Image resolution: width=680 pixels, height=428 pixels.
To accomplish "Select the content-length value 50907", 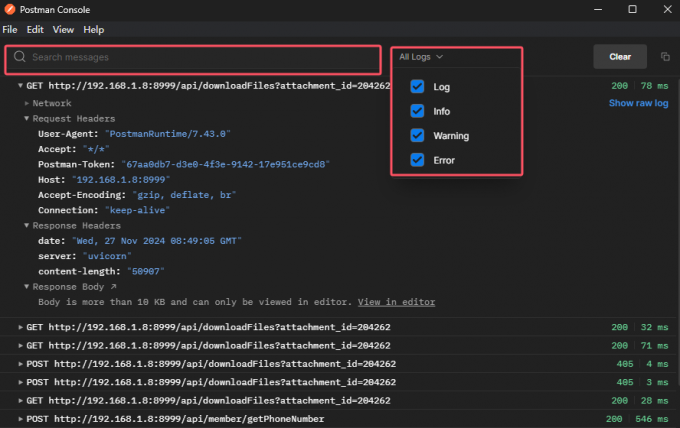I will click(x=145, y=271).
